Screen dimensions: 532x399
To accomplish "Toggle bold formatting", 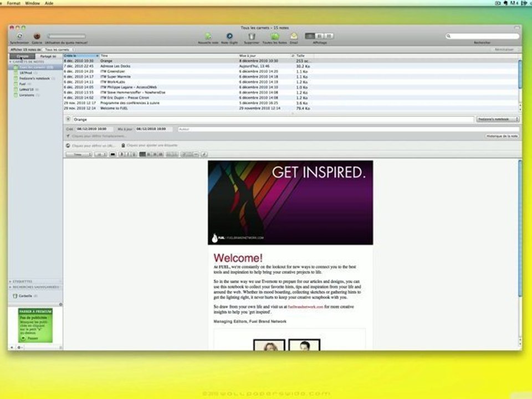I will pyautogui.click(x=122, y=155).
